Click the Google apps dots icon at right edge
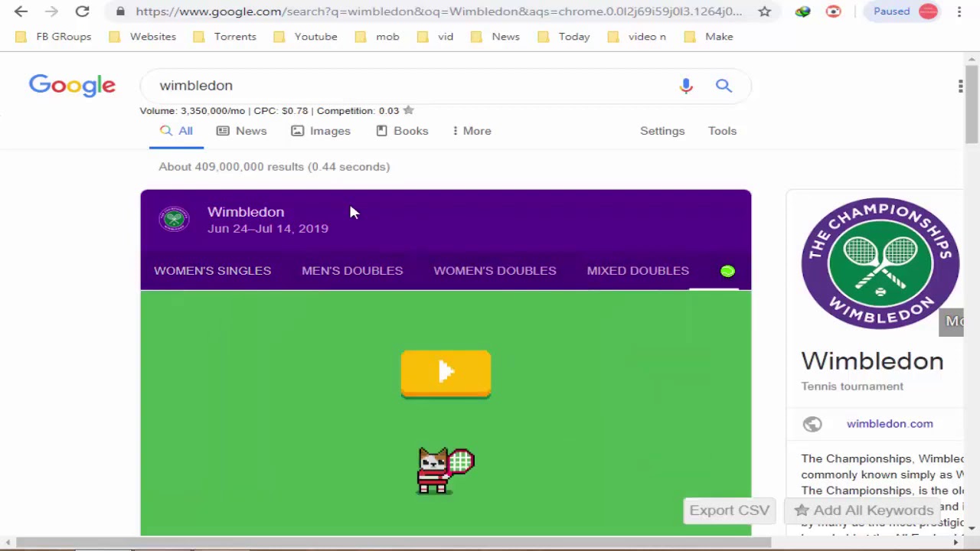This screenshot has width=980, height=551. click(x=960, y=86)
